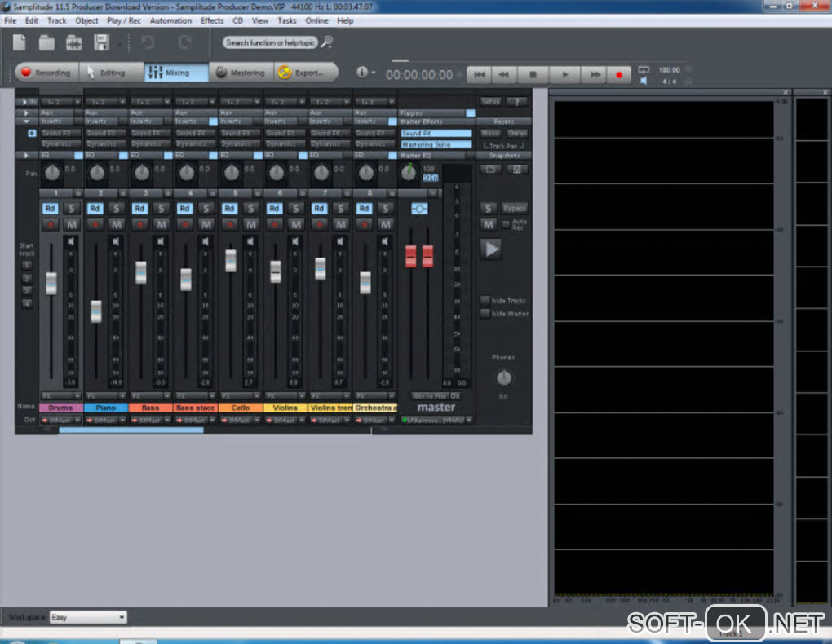This screenshot has height=644, width=832.
Task: Open the master output device dropdown
Action: click(436, 420)
